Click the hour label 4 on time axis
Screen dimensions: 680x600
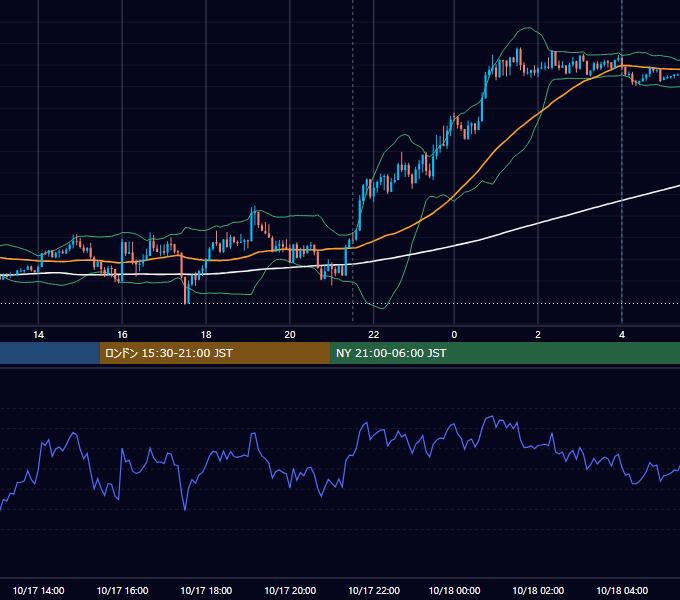(x=621, y=335)
